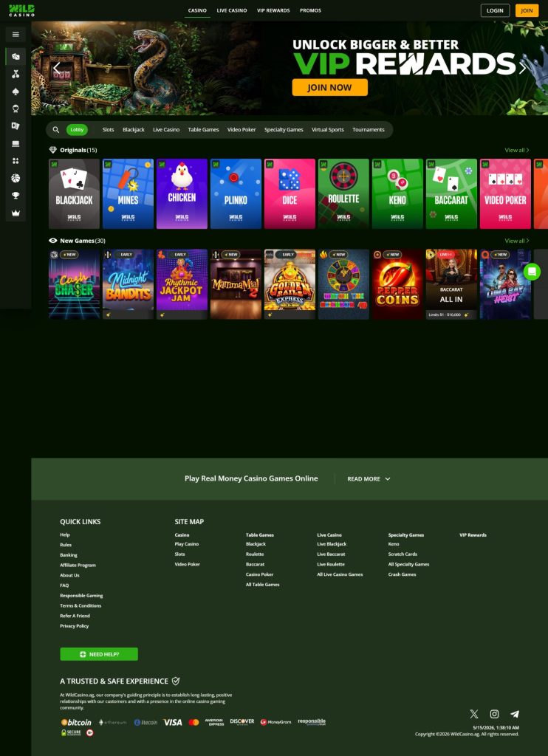The height and width of the screenshot is (756, 548).
Task: Open the Responsible Gaming footer link
Action: point(81,596)
